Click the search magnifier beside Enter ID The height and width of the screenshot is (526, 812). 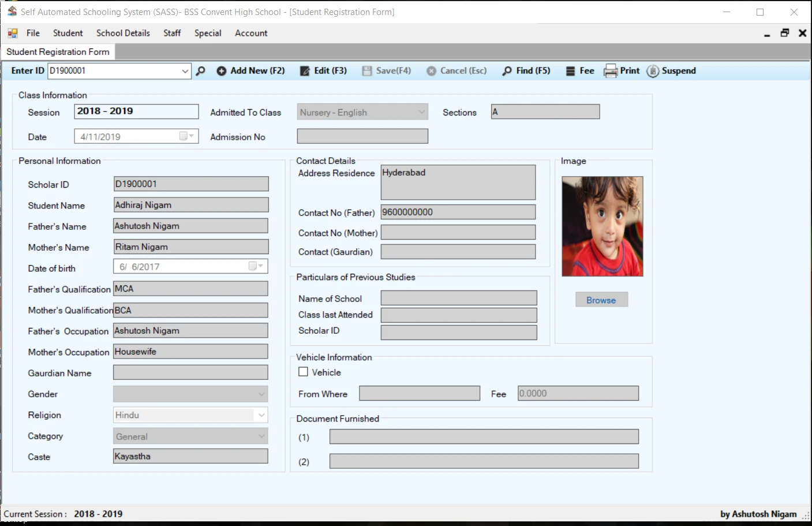tap(200, 70)
